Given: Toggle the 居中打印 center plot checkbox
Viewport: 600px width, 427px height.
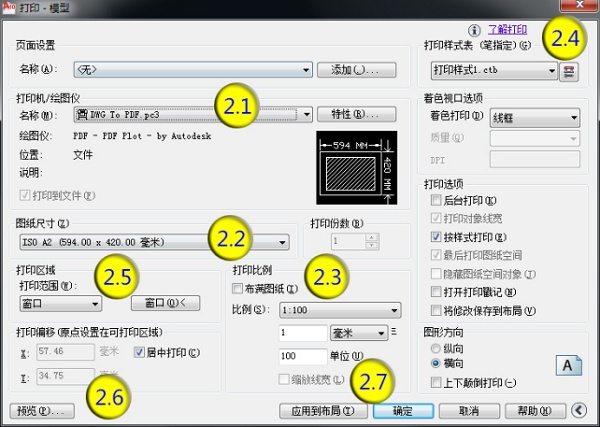Looking at the screenshot, I should [x=139, y=352].
